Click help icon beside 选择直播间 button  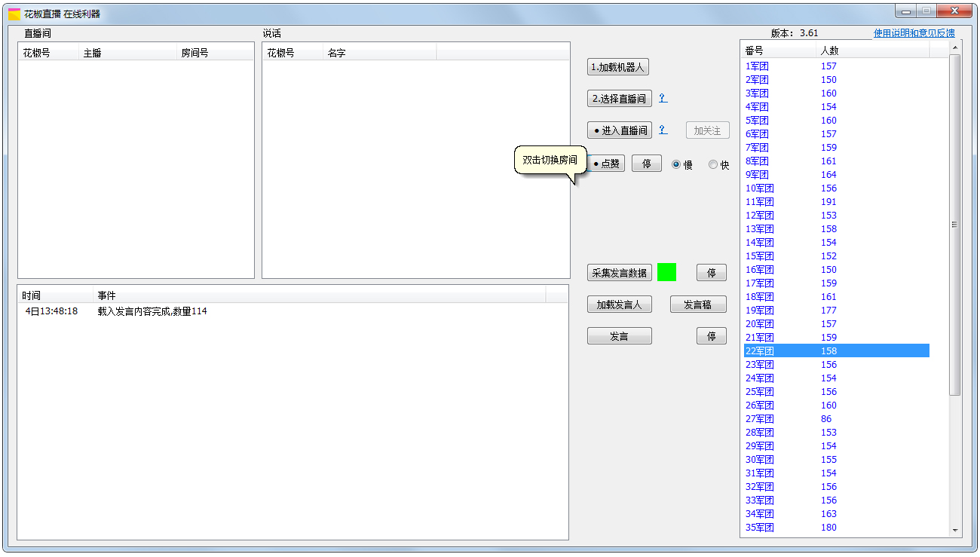click(x=663, y=98)
